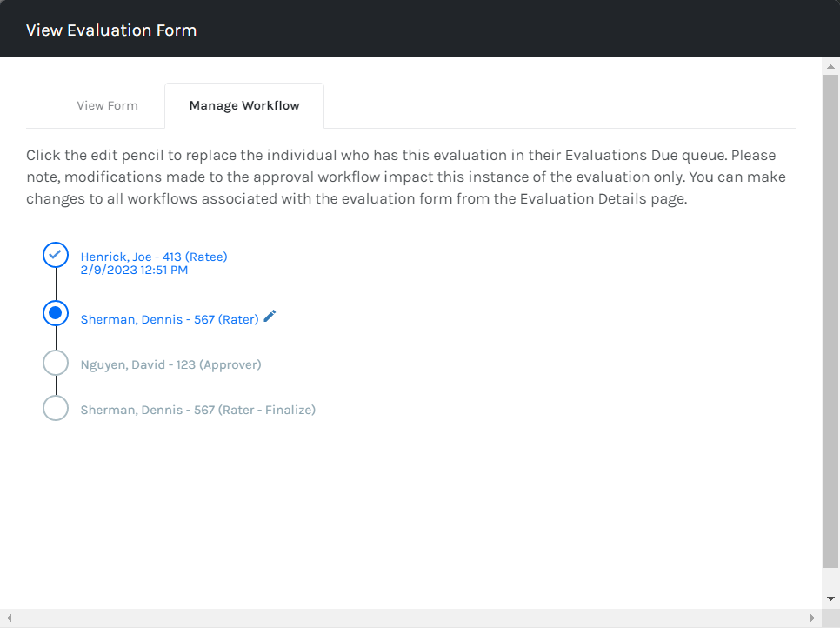
Task: Click the vertical scrollbar down arrow
Action: point(830,598)
